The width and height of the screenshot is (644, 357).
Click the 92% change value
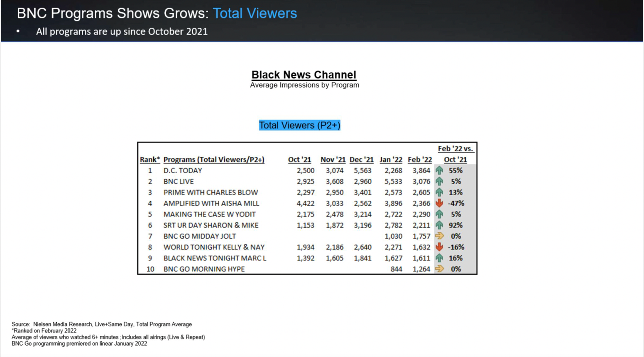(456, 225)
